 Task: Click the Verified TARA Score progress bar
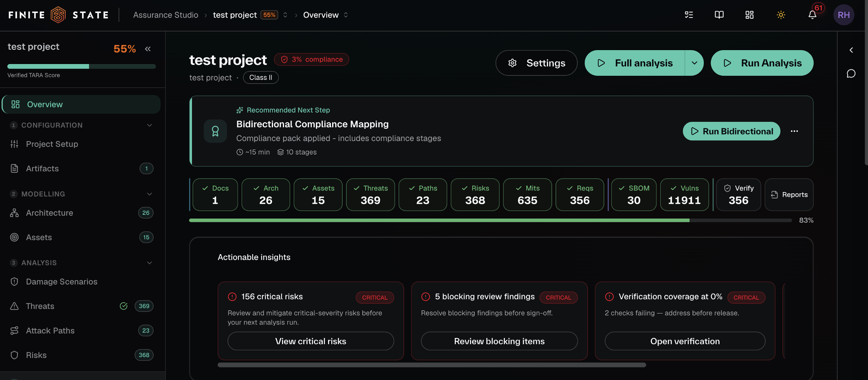[x=82, y=66]
